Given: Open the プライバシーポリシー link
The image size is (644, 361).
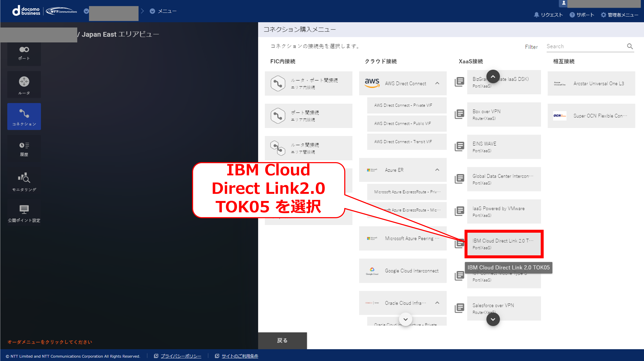Looking at the screenshot, I should click(x=181, y=356).
